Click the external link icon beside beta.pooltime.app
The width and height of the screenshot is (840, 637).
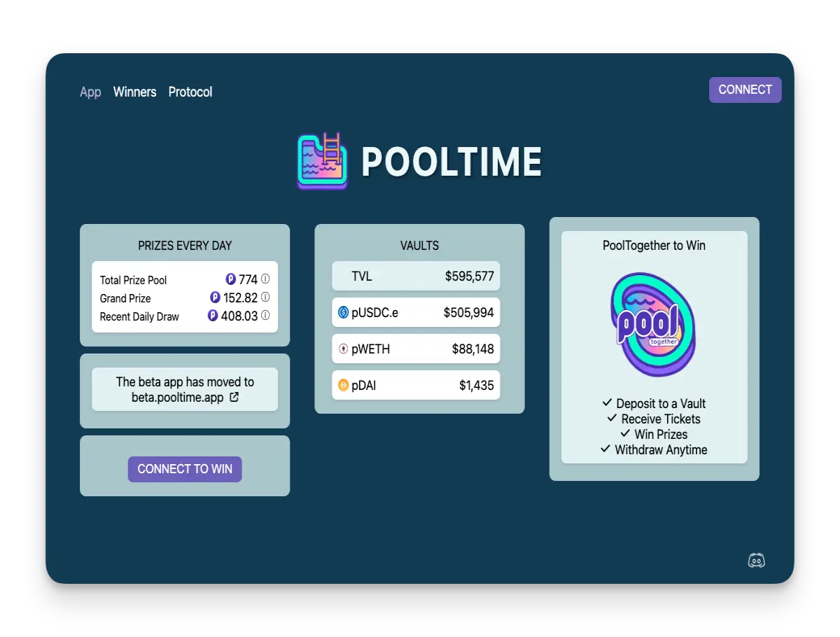click(234, 397)
